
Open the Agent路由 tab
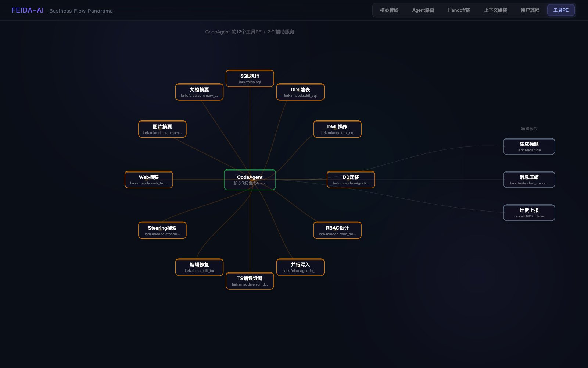click(x=423, y=10)
